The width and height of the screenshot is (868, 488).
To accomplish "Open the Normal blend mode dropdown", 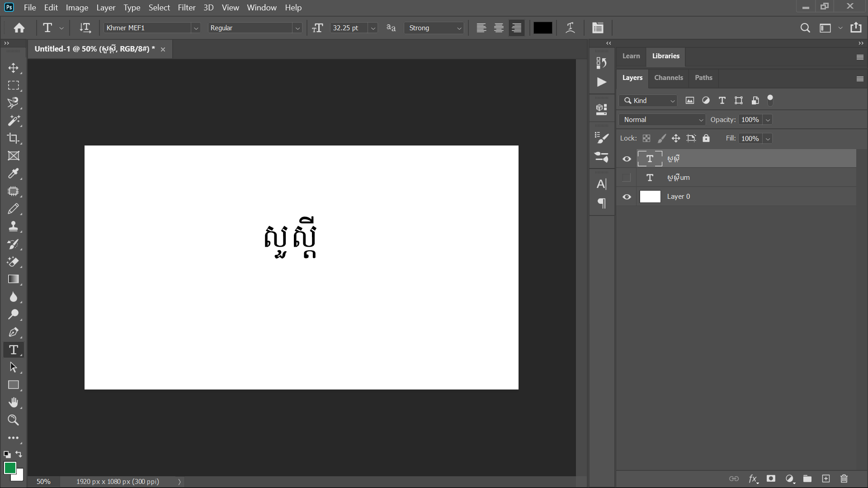I will pyautogui.click(x=662, y=120).
